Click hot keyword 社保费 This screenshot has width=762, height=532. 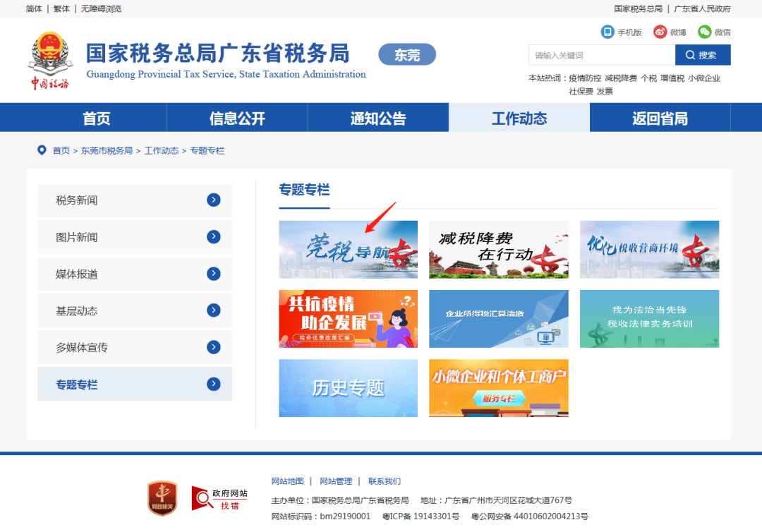point(581,91)
